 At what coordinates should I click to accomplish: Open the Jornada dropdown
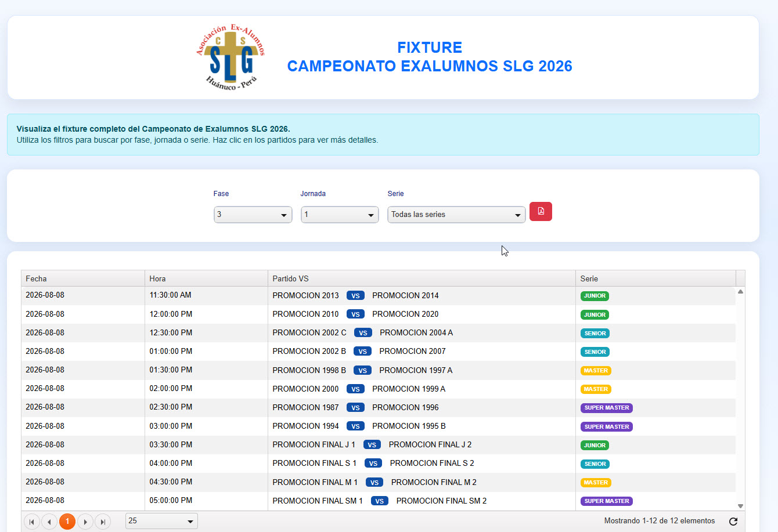[x=340, y=215]
